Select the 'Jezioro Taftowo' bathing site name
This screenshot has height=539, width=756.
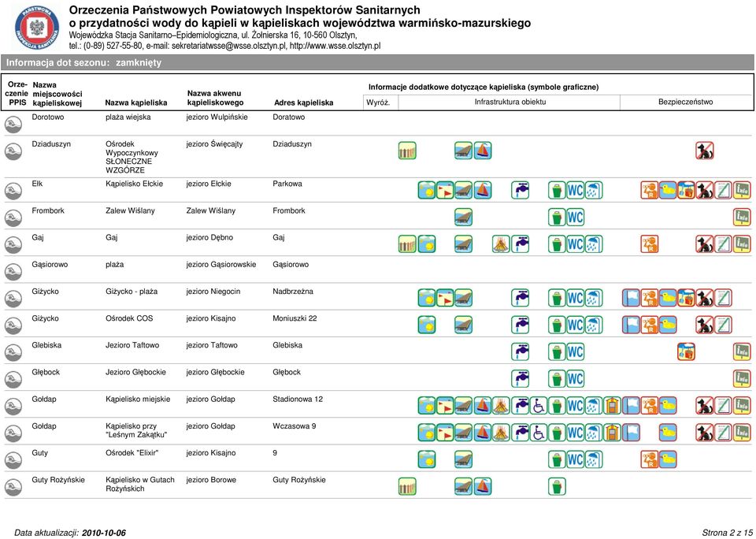(132, 345)
